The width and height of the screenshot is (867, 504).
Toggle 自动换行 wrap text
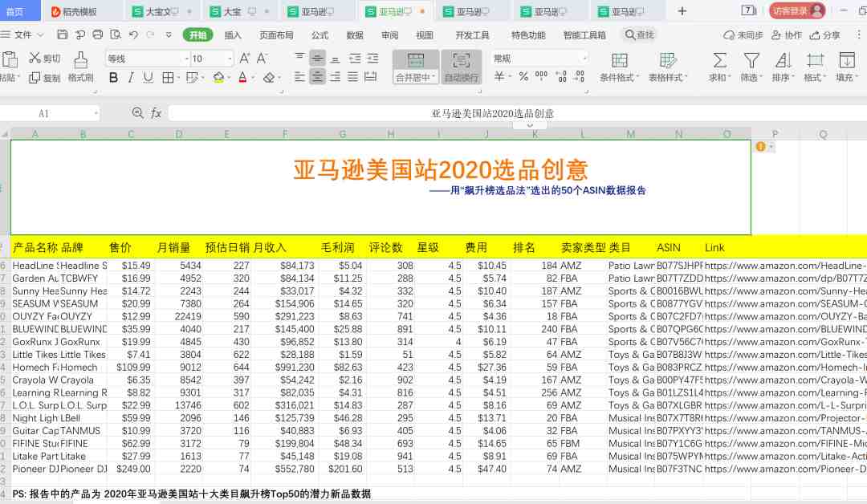pyautogui.click(x=461, y=67)
